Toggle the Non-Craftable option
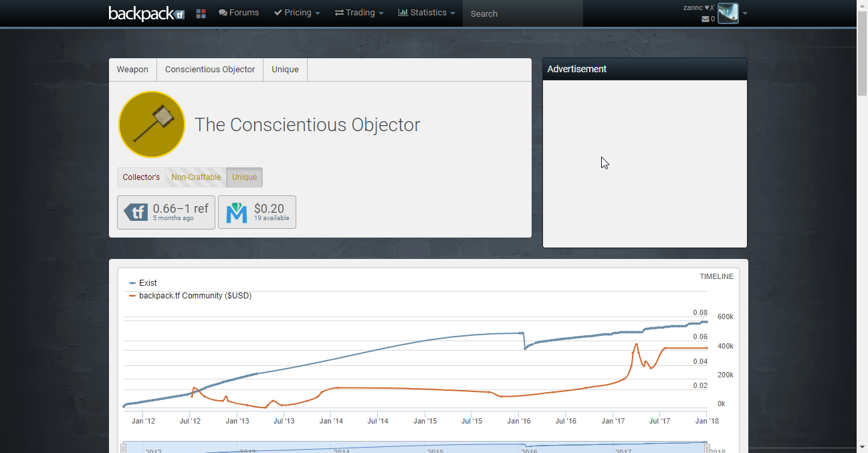The image size is (868, 453). (196, 177)
